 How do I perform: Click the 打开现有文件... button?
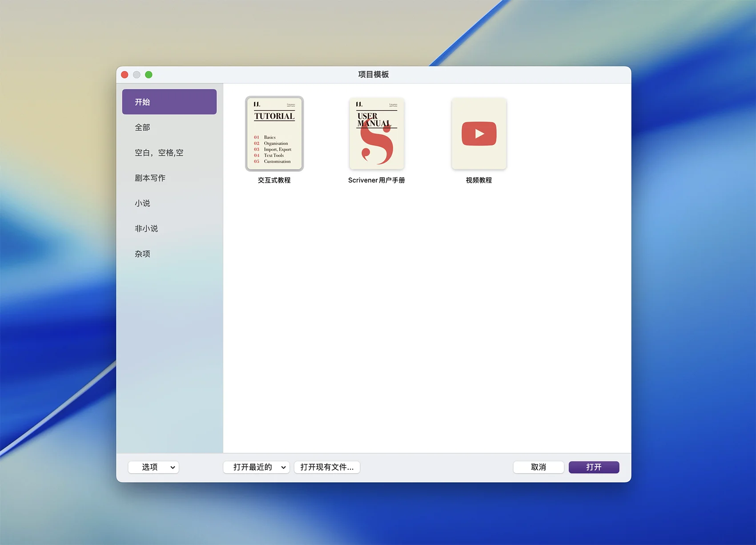[327, 467]
